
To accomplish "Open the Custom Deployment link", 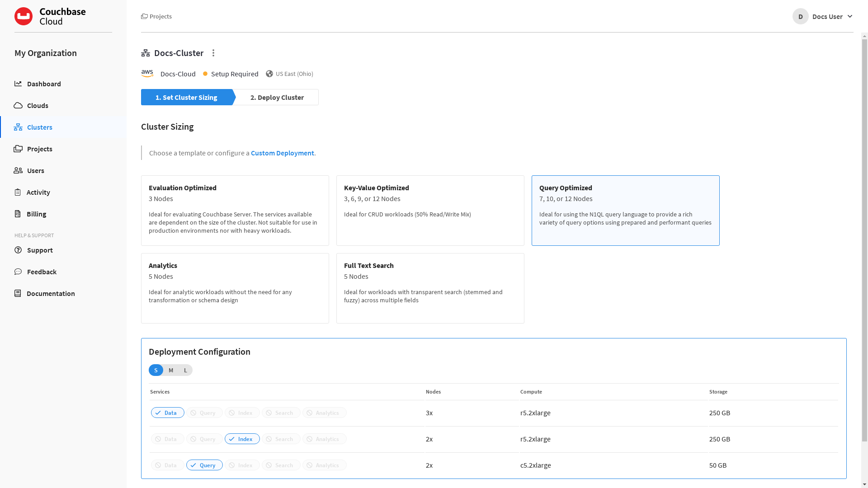I will point(283,153).
